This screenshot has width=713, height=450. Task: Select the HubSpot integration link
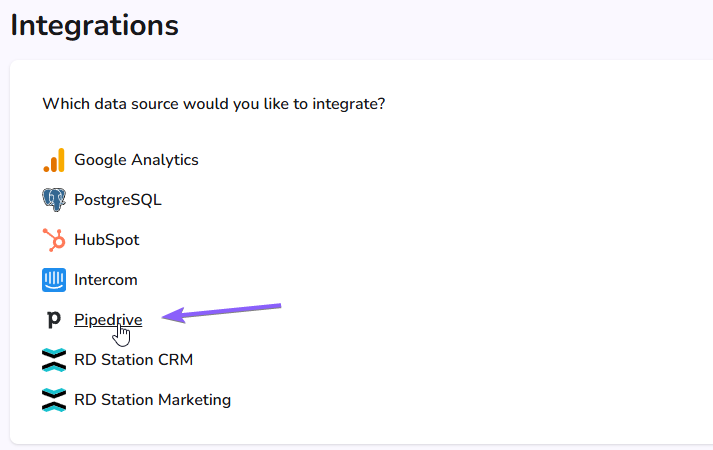pyautogui.click(x=106, y=240)
